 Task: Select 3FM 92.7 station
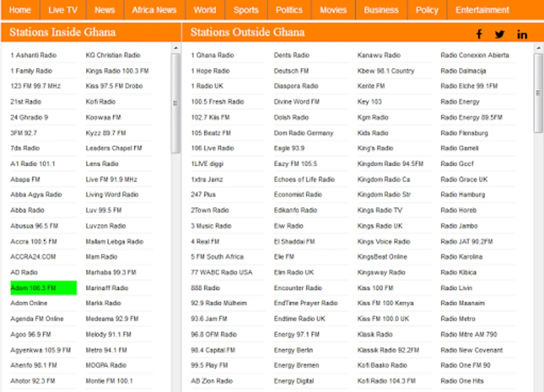click(24, 133)
